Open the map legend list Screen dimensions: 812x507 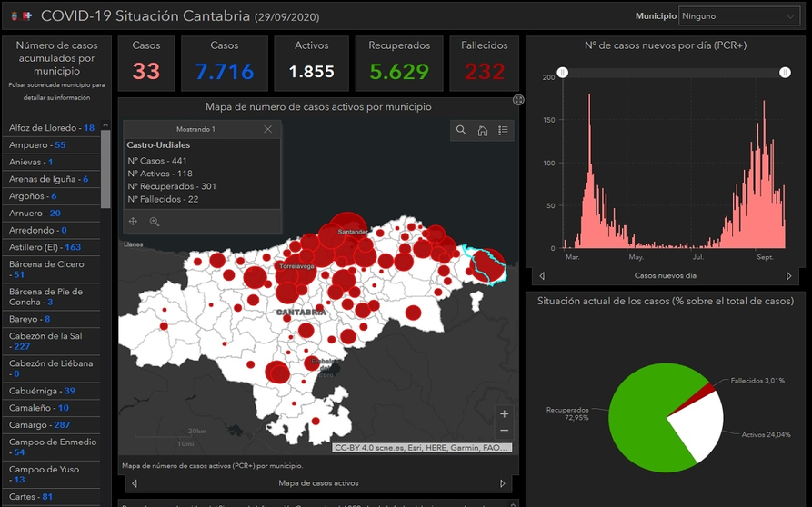(504, 130)
